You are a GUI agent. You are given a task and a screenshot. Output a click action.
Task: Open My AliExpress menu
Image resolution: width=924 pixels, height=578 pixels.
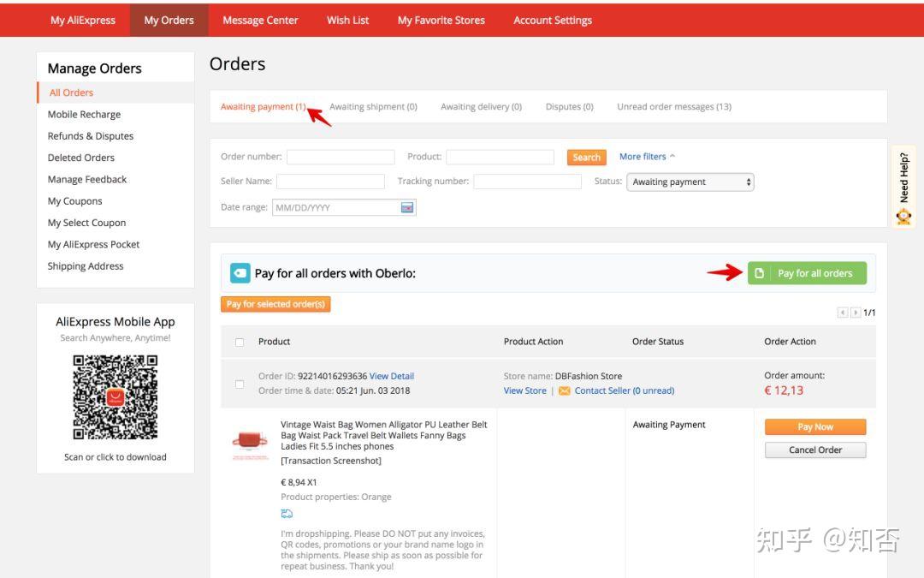[83, 20]
